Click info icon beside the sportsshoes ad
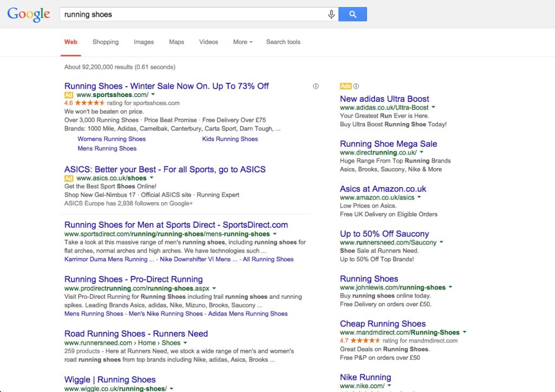Viewport: 555px width, 392px height. [x=316, y=86]
